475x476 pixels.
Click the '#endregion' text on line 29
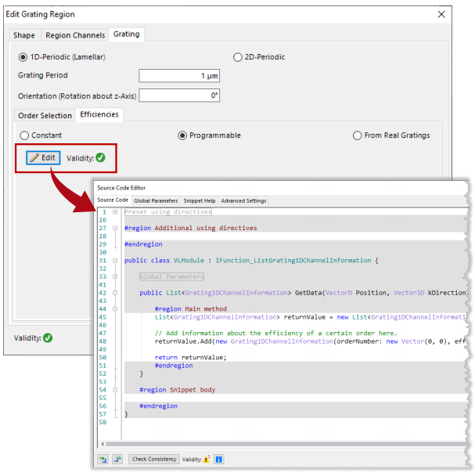pyautogui.click(x=143, y=244)
